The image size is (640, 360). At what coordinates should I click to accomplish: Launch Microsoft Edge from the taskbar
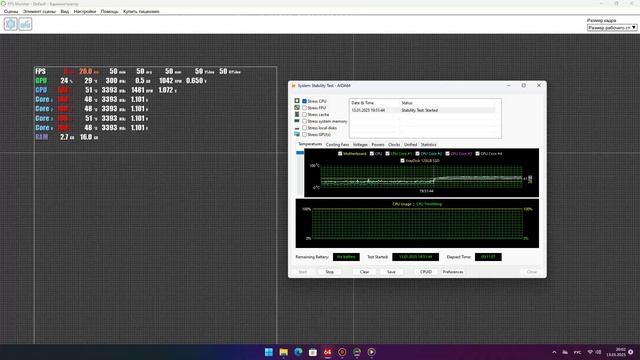[x=298, y=352]
